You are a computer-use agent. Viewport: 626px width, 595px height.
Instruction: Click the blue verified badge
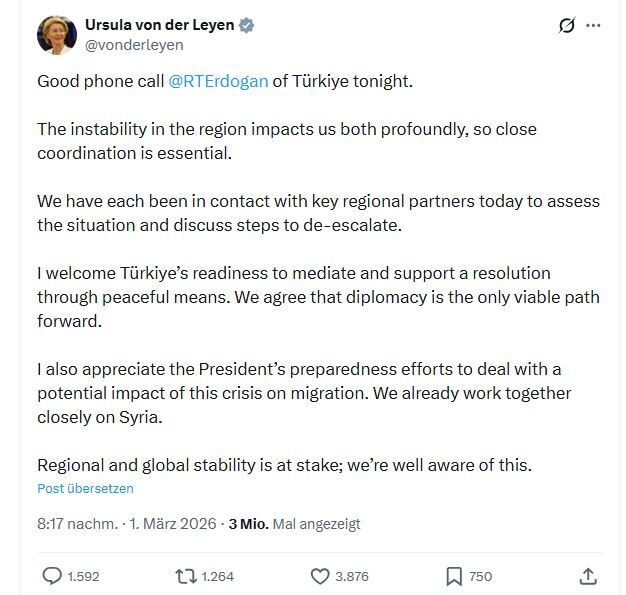click(246, 26)
